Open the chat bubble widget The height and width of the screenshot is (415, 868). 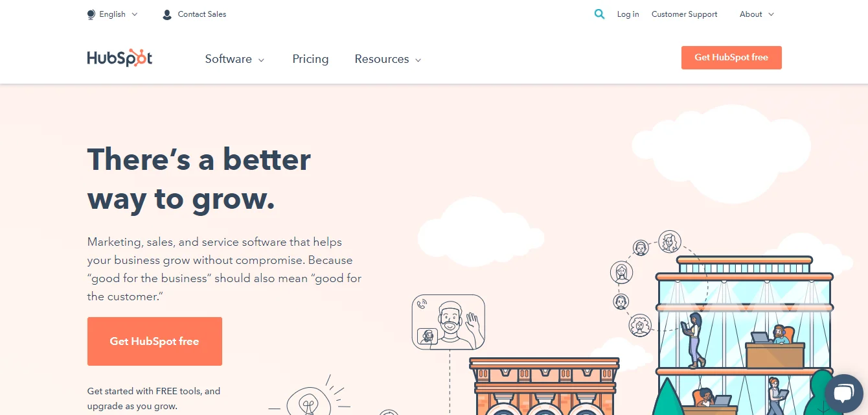click(844, 393)
